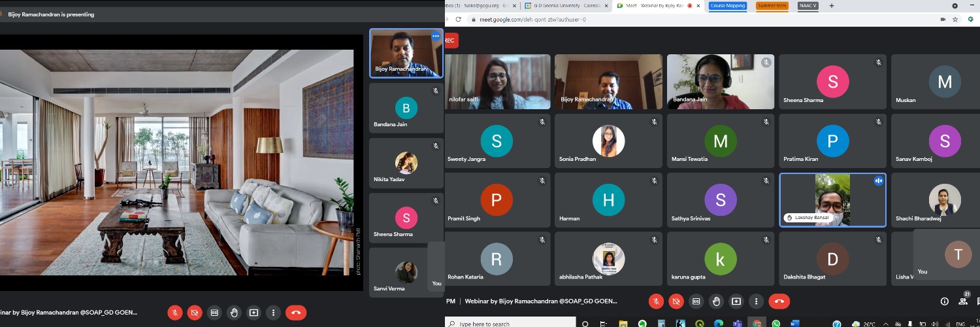
Task: Bookmark this page with the star icon
Action: point(955,20)
